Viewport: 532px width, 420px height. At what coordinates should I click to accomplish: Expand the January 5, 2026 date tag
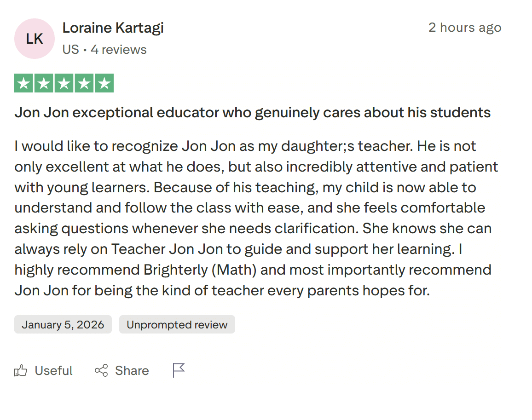63,324
